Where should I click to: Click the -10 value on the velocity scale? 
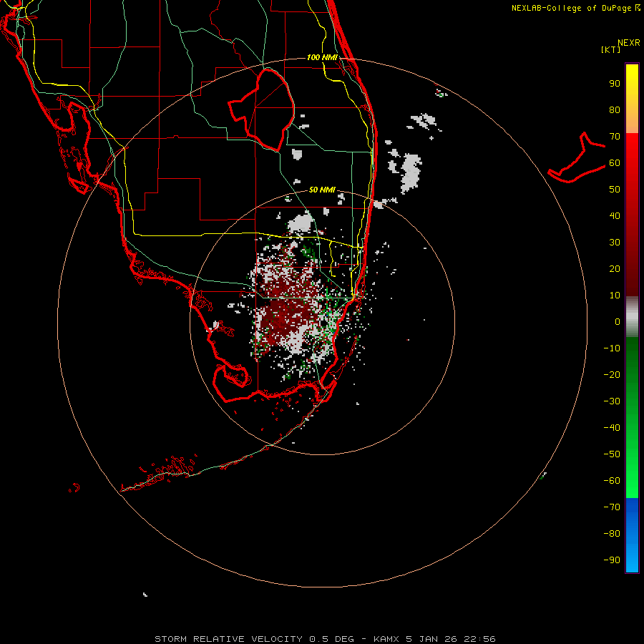coord(612,348)
